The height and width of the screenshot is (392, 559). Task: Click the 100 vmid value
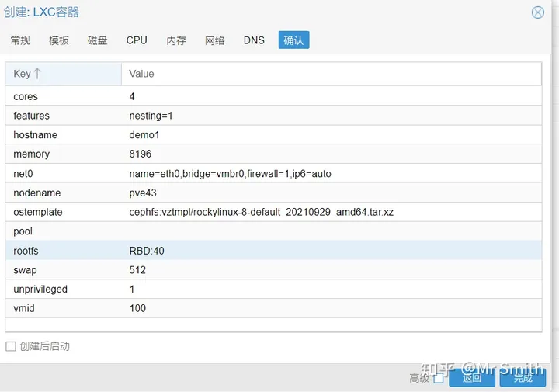point(137,308)
